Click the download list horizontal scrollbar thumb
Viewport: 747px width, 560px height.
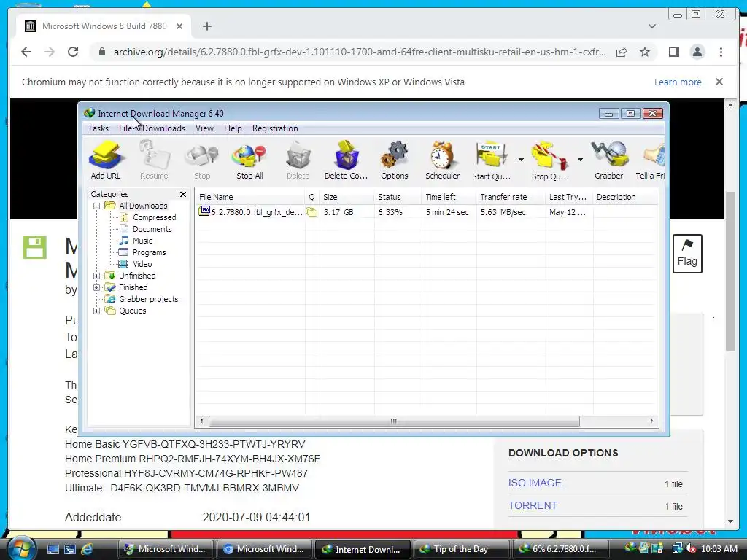pos(394,421)
